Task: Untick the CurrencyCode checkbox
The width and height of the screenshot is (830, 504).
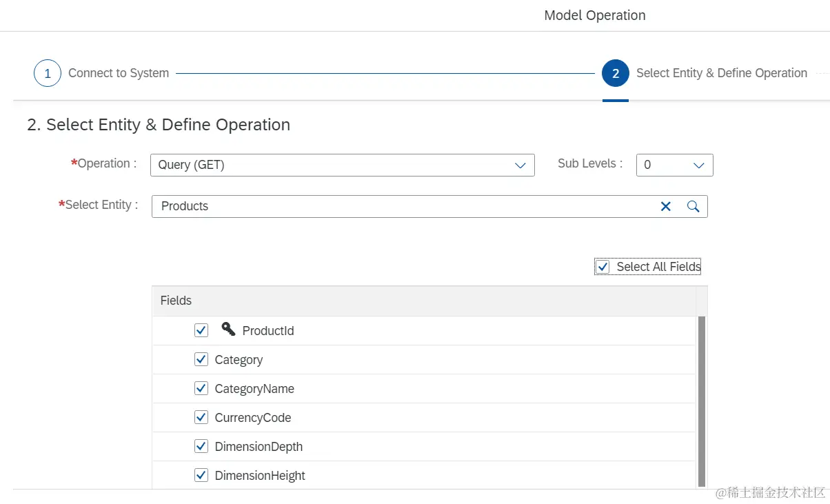Action: tap(201, 417)
